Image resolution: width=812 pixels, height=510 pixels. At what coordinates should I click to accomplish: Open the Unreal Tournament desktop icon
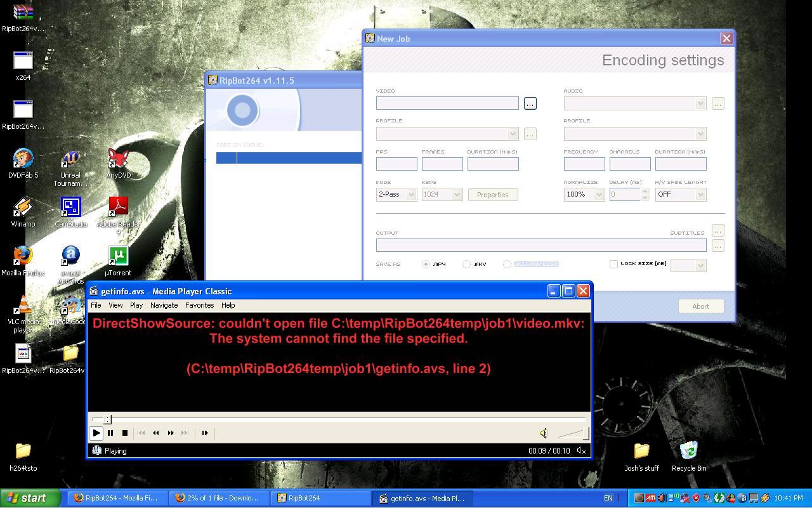click(70, 168)
